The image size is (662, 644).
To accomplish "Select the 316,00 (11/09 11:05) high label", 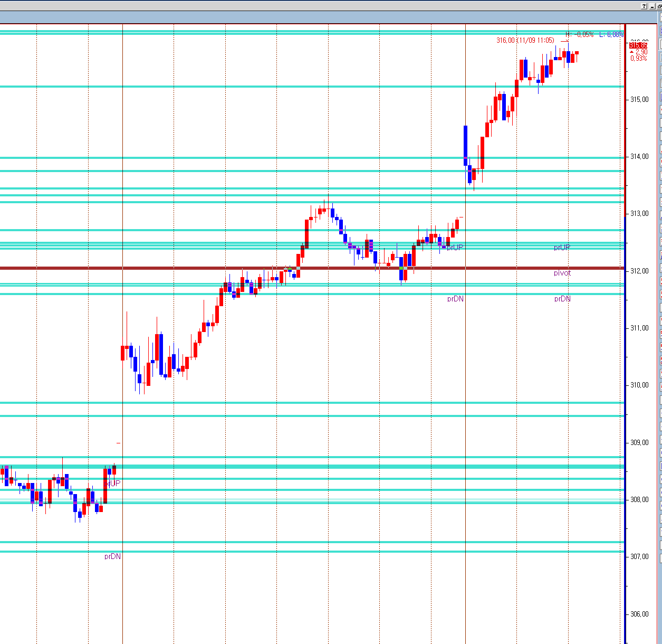I will coord(525,41).
